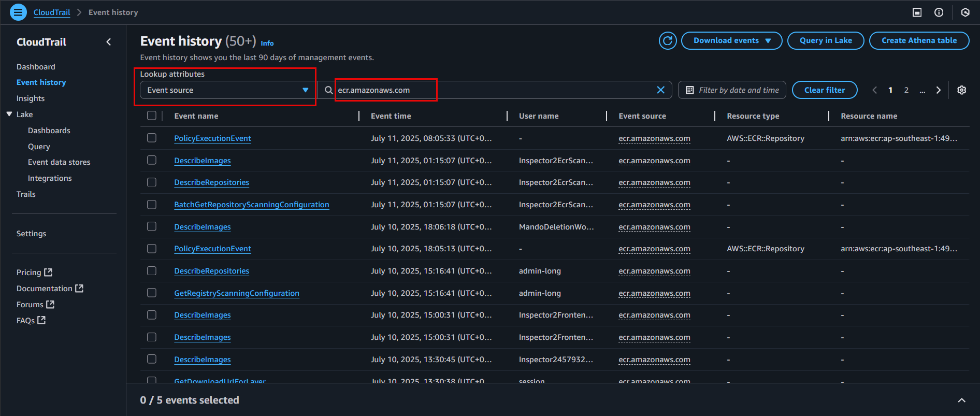Screen dimensions: 980x416
Task: Open Insights in the sidebar
Action: tap(31, 98)
